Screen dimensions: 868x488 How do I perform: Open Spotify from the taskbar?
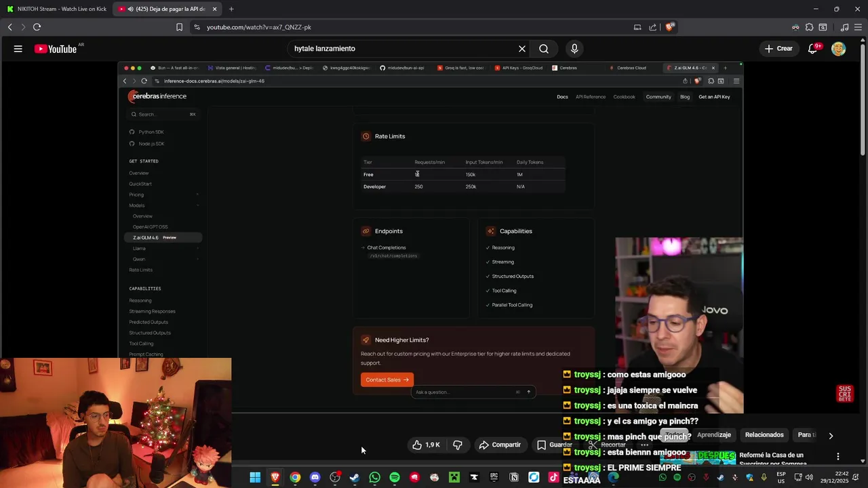[x=395, y=478]
